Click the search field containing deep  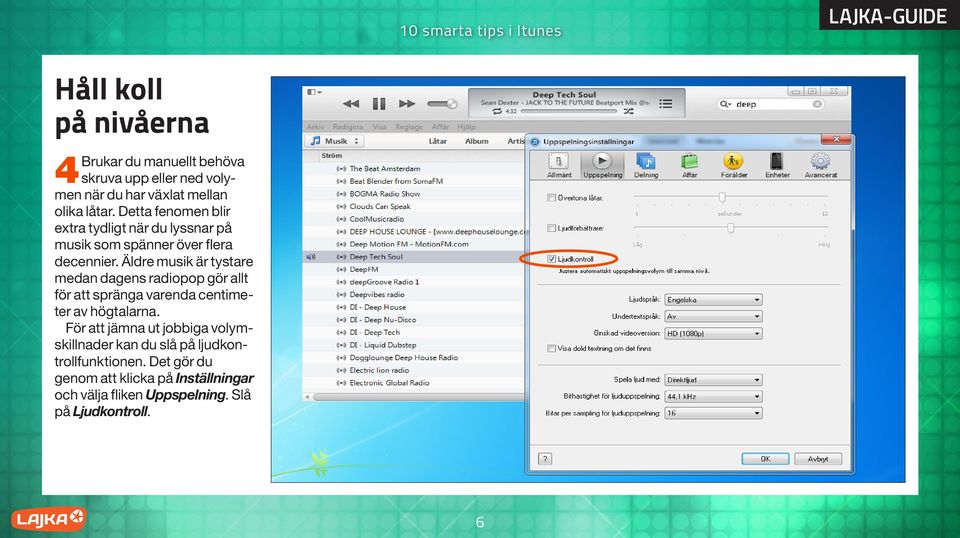[x=770, y=104]
